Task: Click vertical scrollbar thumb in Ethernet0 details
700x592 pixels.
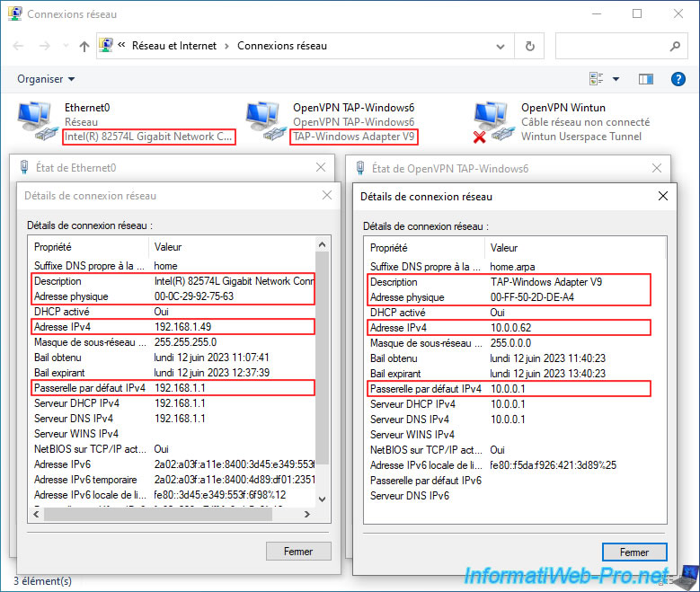Action: click(x=322, y=358)
